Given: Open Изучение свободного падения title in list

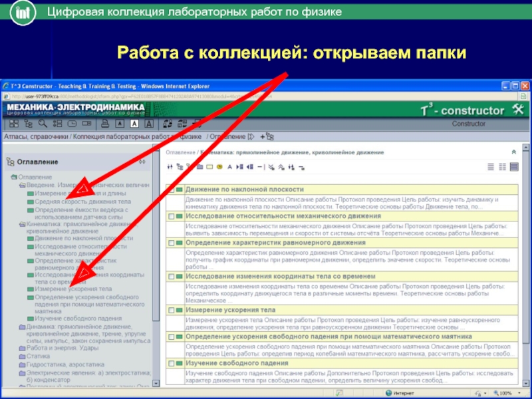Looking at the screenshot, I should click(237, 363).
